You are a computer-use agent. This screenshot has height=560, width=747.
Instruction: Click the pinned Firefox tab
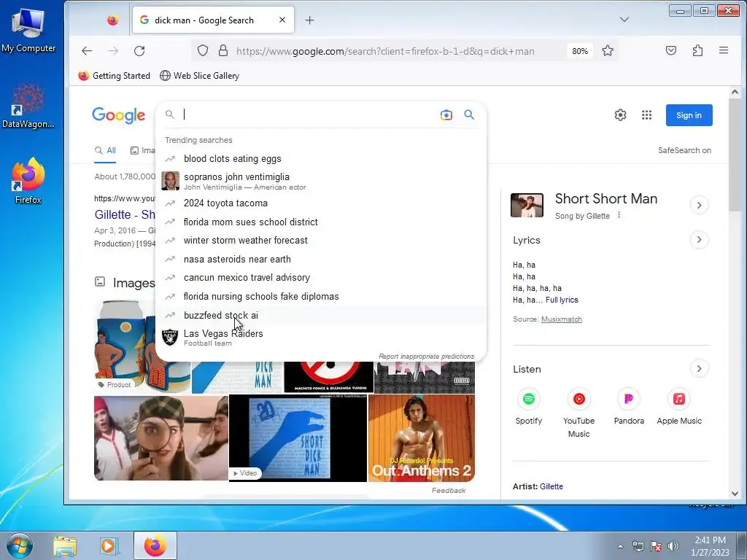(x=113, y=20)
